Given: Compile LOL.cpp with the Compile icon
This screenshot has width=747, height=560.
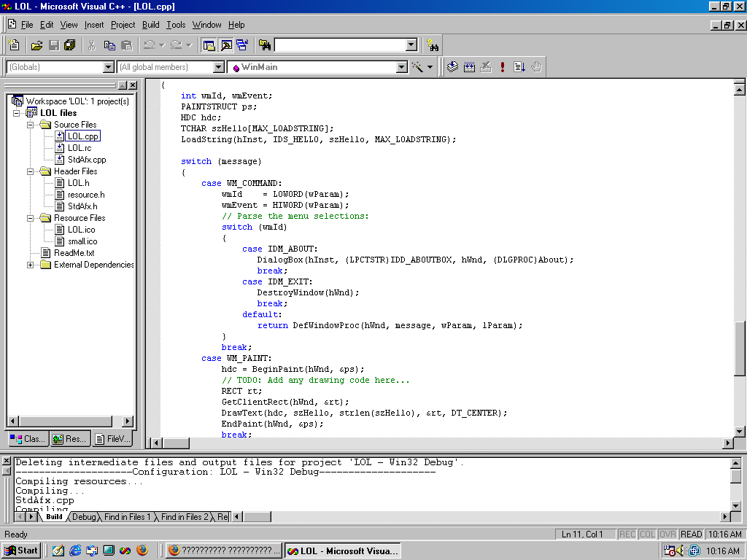Looking at the screenshot, I should pyautogui.click(x=452, y=67).
